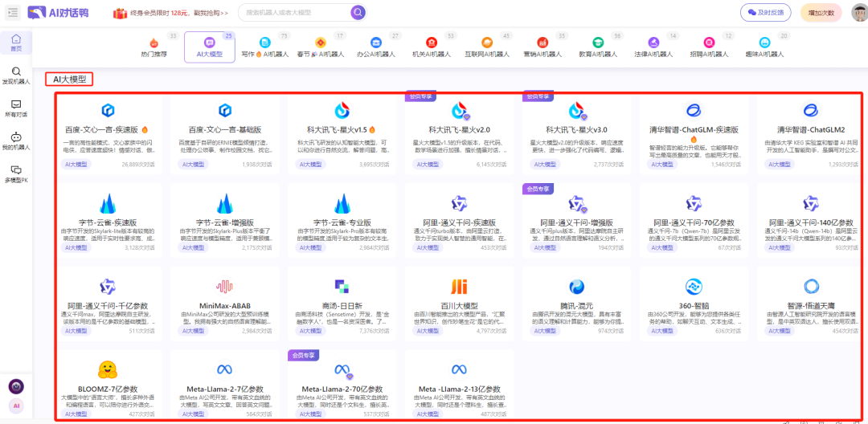Switch to the 热门推荐 category tab
Image resolution: width=868 pixels, height=424 pixels.
[154, 47]
